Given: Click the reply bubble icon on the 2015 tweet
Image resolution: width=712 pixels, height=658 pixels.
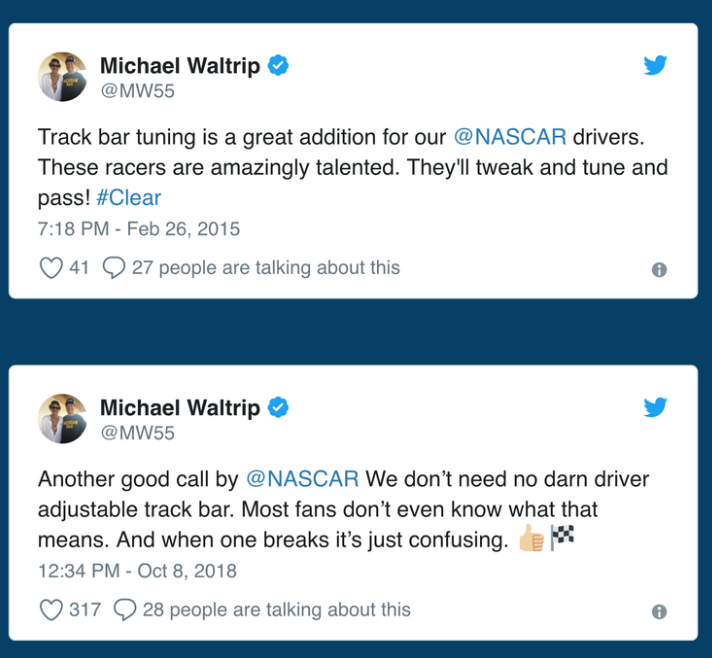Looking at the screenshot, I should [x=114, y=268].
